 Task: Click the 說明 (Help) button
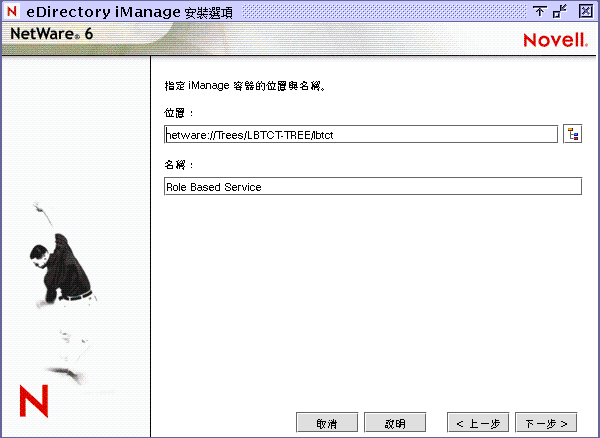point(395,423)
